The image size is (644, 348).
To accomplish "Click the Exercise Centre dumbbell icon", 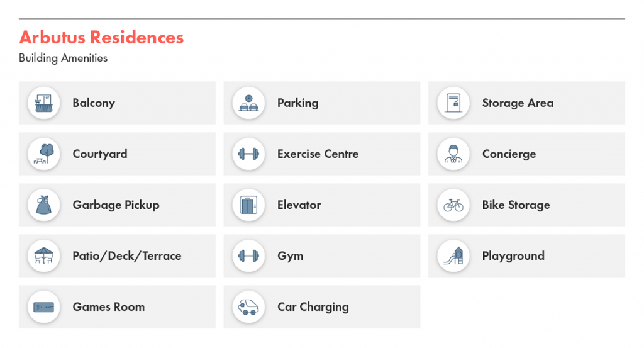I will pos(248,154).
